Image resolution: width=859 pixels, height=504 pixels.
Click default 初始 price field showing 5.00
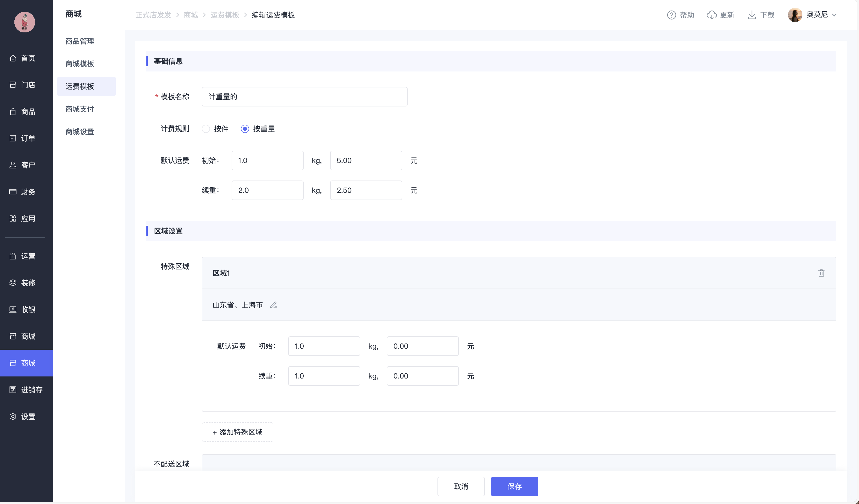click(x=366, y=161)
